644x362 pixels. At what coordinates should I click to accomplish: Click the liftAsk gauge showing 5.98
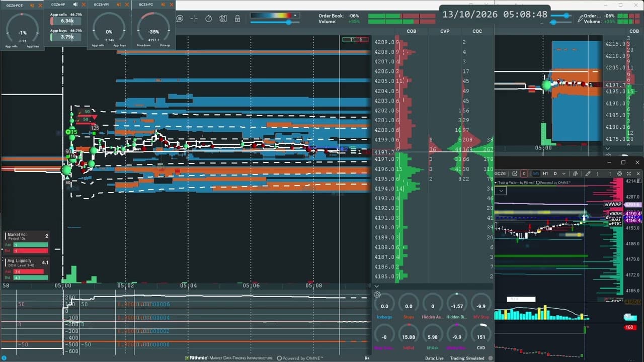pyautogui.click(x=433, y=337)
